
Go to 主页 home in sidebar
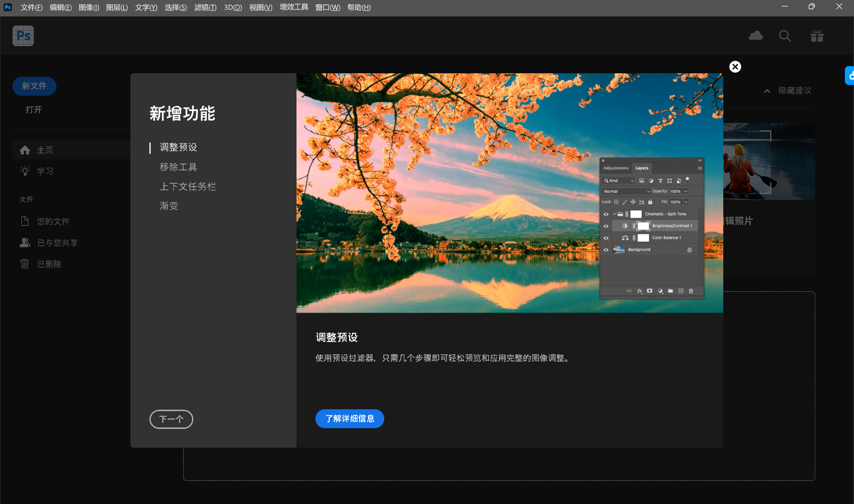point(45,150)
